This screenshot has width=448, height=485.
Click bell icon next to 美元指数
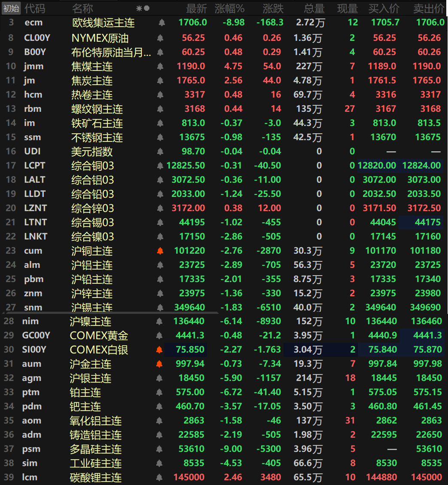click(x=161, y=151)
